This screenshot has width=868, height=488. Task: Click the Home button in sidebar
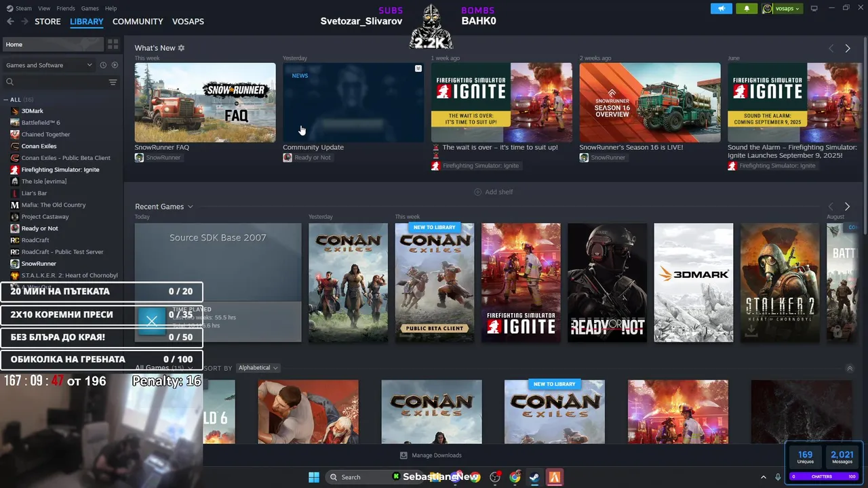coord(53,44)
